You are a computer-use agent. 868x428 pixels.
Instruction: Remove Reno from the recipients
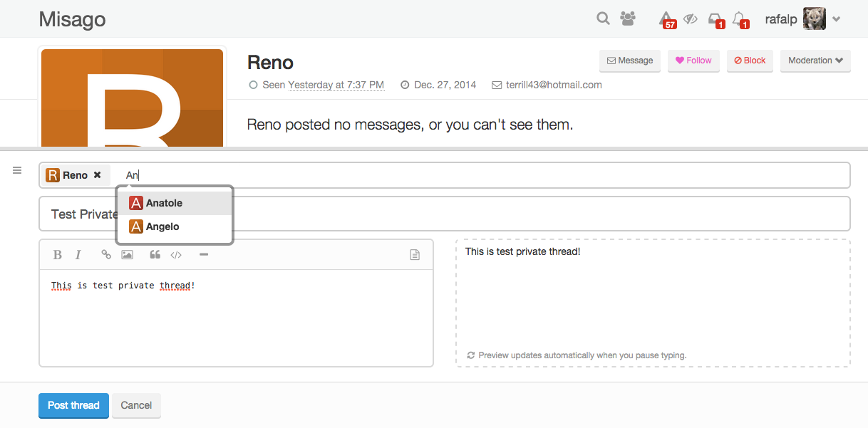98,175
